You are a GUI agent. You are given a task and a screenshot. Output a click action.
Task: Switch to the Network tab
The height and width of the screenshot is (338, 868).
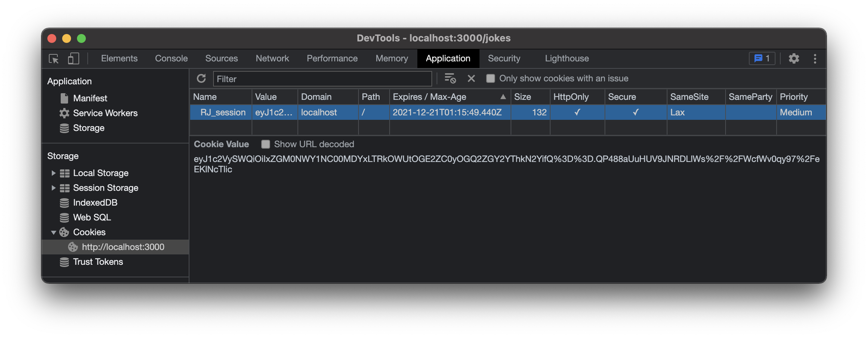click(x=272, y=58)
